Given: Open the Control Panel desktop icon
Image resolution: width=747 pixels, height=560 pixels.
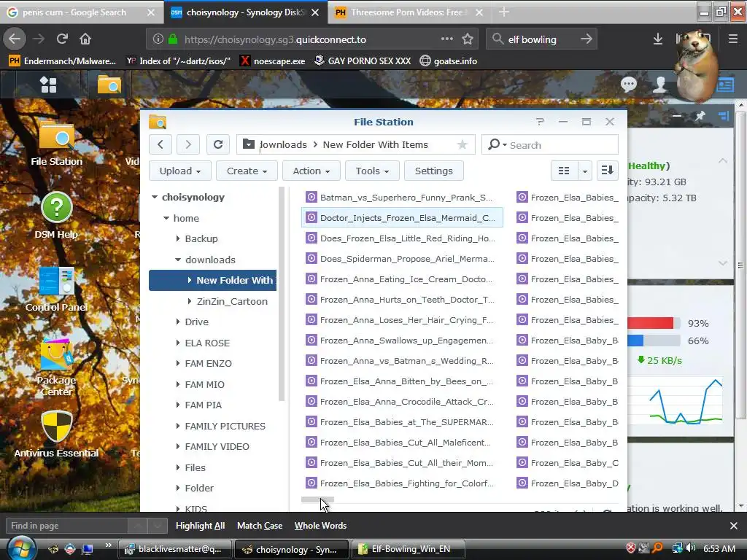Looking at the screenshot, I should click(56, 289).
